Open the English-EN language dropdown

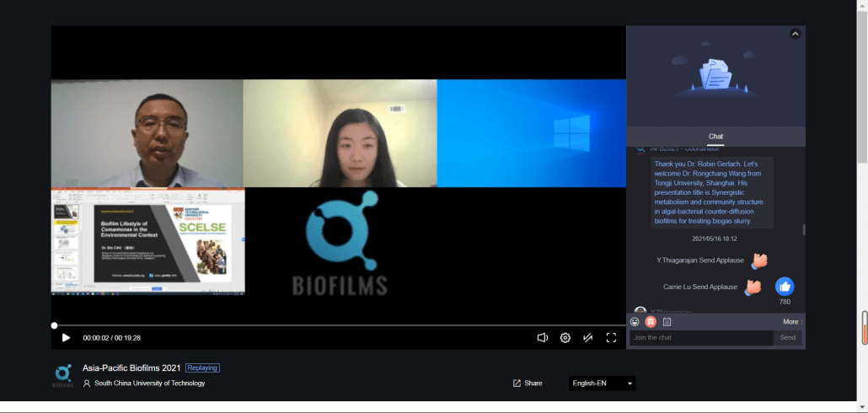[x=602, y=383]
